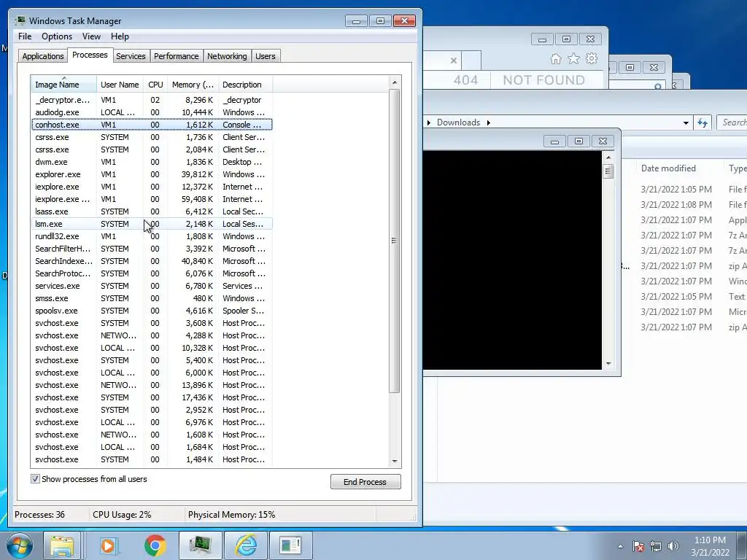
Task: Open the volume speaker tray icon
Action: pos(673,546)
